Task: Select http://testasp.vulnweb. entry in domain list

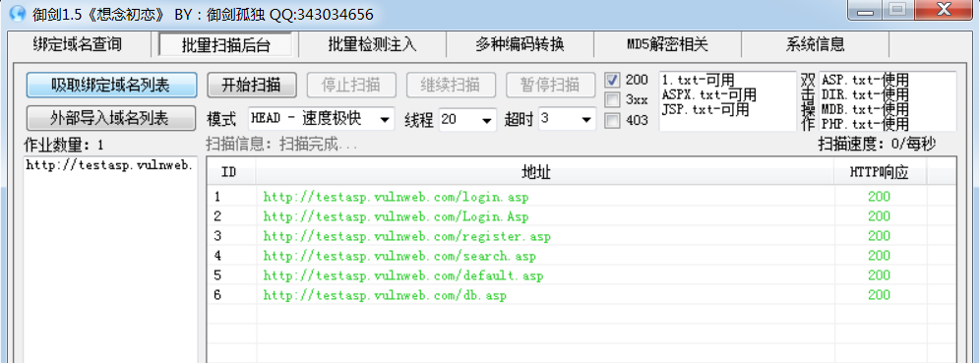Action: pyautogui.click(x=109, y=165)
